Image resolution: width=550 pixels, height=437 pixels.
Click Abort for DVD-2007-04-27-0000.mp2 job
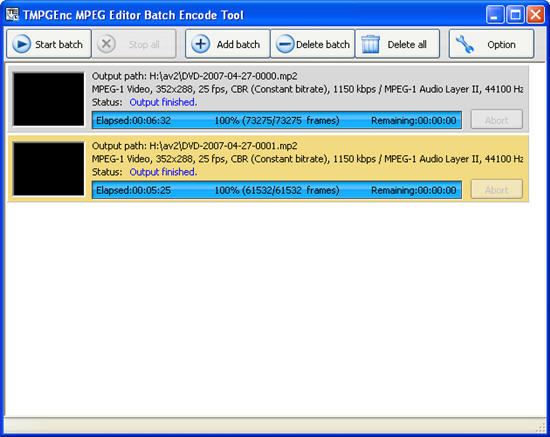[496, 120]
